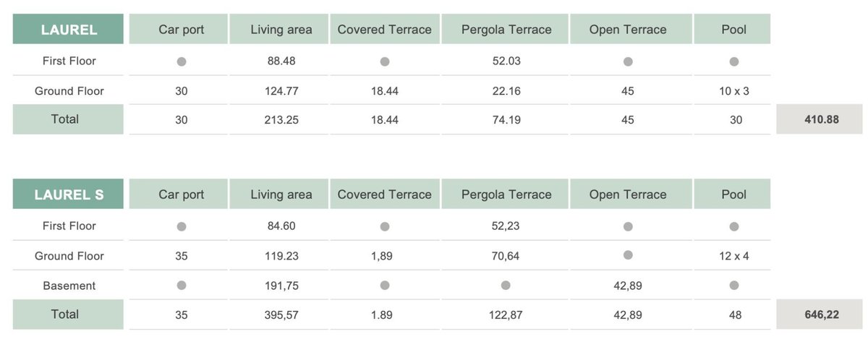Image resolution: width=868 pixels, height=342 pixels.
Task: Click LAUREL First Floor Open Terrace gray dot
Action: pyautogui.click(x=628, y=61)
